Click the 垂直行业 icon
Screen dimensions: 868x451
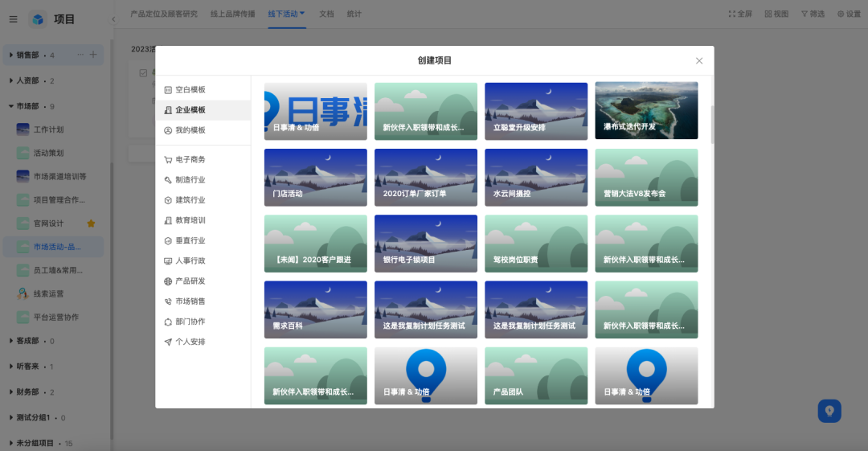[168, 240]
